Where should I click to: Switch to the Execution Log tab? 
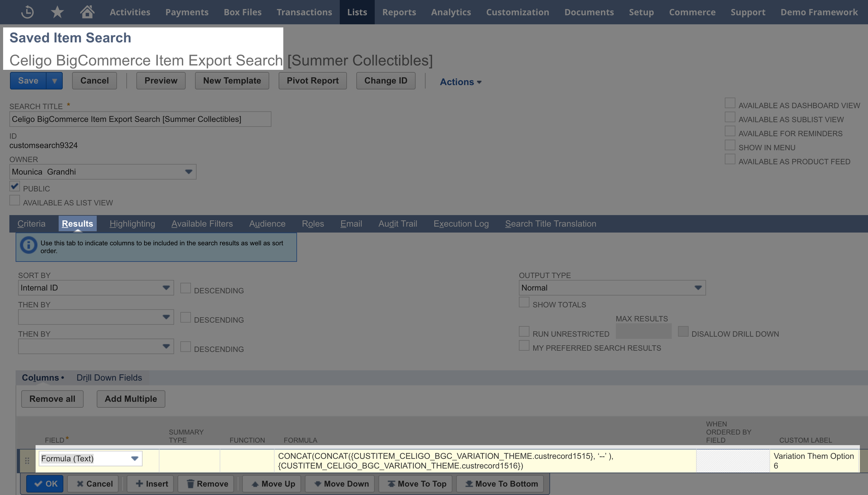[x=461, y=224]
